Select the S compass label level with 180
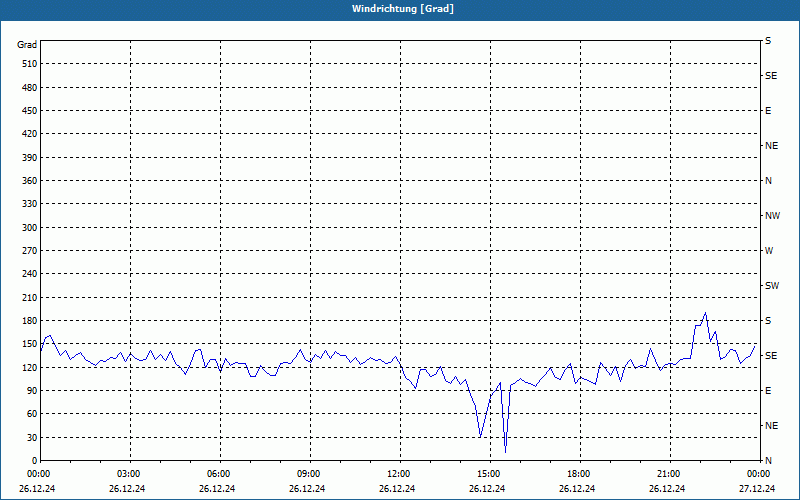Screen dimensions: 800x500 (x=768, y=321)
